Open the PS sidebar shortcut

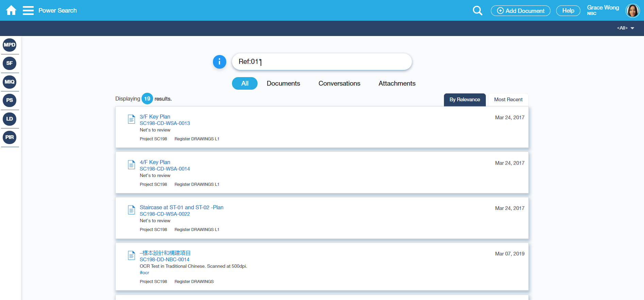tap(10, 100)
